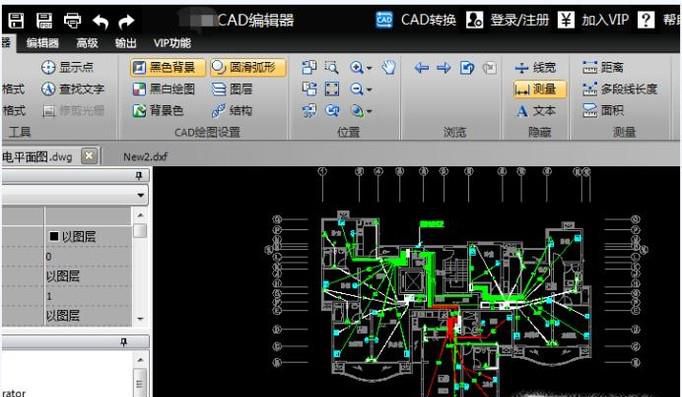682x397 pixels.
Task: Click properties list scroll down arrow
Action: [140, 319]
